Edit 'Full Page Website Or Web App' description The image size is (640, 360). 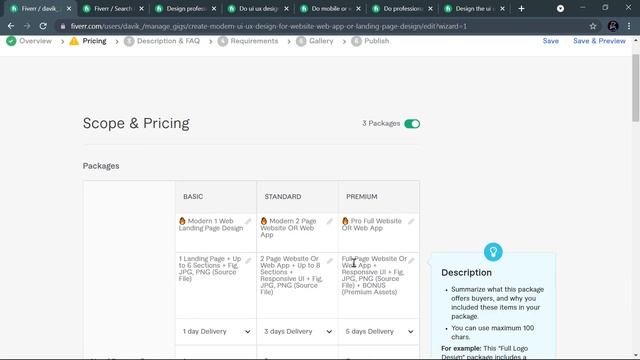click(374, 275)
